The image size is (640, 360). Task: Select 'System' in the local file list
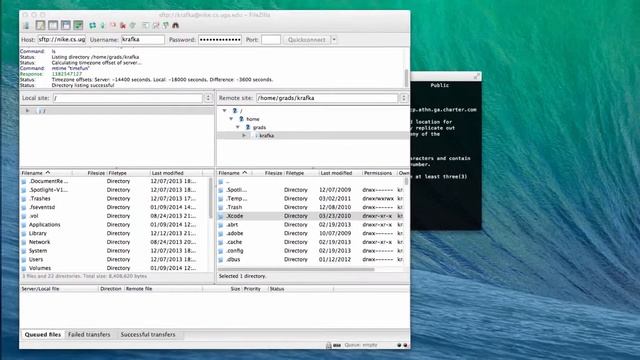38,251
